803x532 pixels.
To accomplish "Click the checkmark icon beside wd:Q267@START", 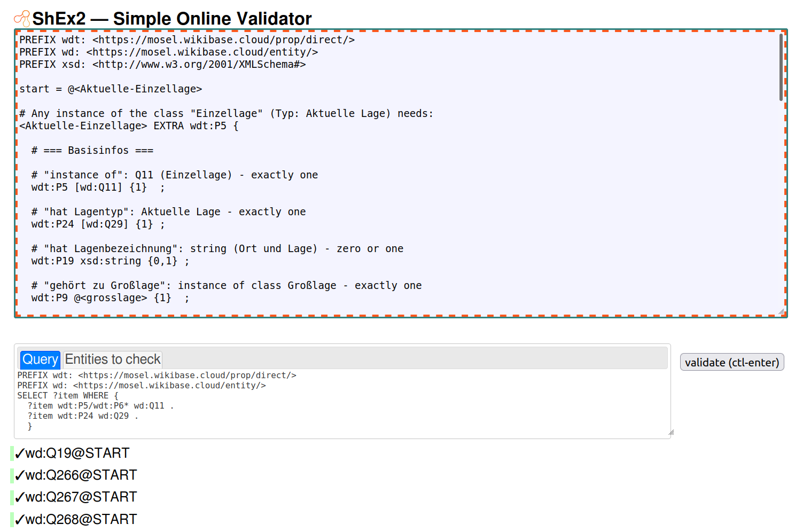I will [20, 498].
